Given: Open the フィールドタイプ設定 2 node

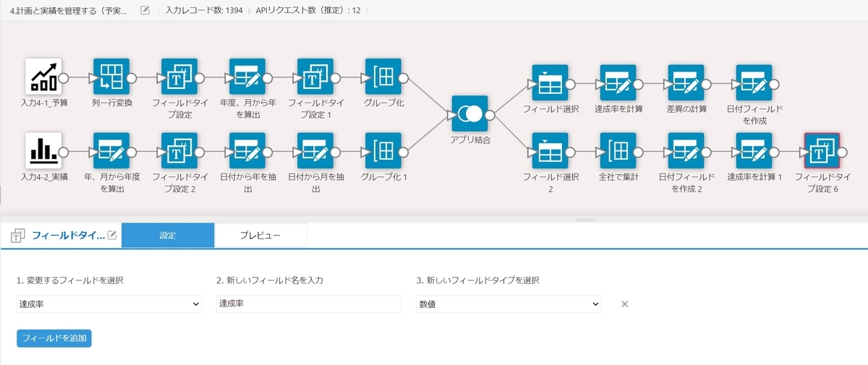Looking at the screenshot, I should point(179,150).
